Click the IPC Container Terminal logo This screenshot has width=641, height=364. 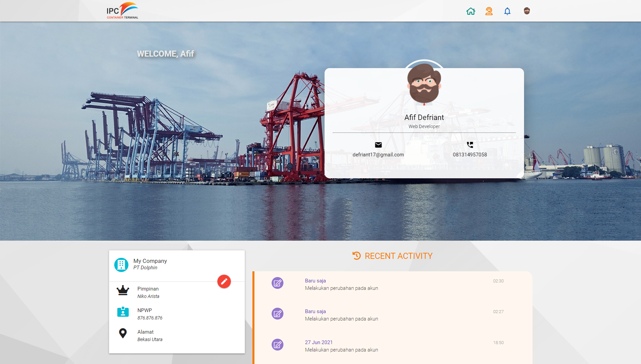122,11
